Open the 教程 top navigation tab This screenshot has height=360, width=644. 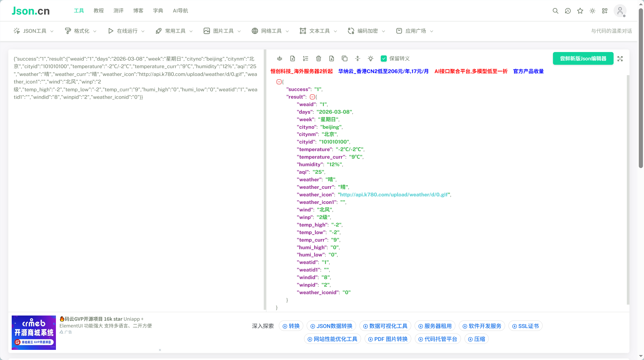99,11
